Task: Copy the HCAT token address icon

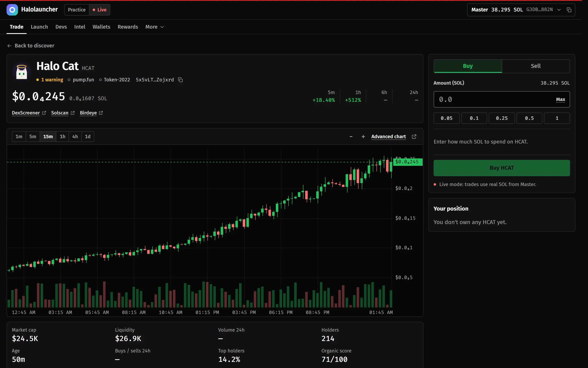Action: [180, 80]
